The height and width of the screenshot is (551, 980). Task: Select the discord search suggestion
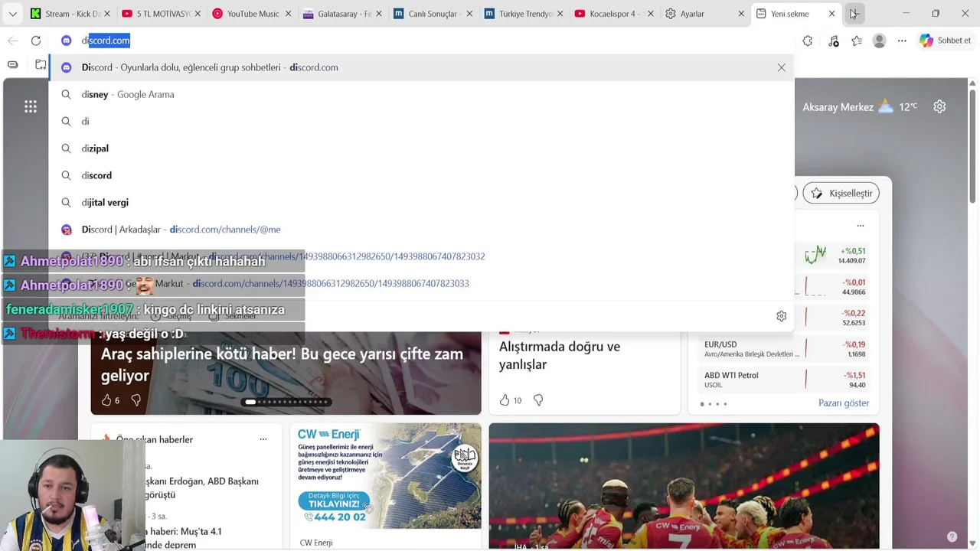click(421, 175)
